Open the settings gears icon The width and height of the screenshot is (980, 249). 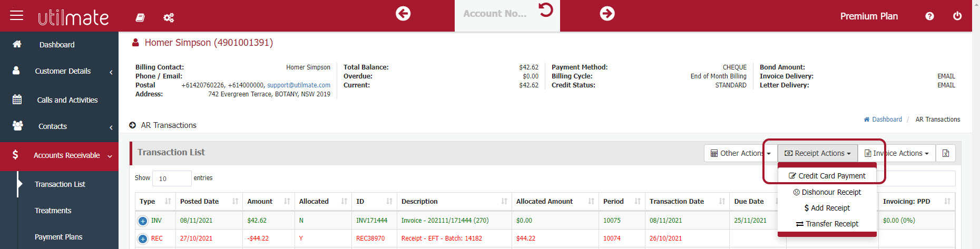coord(169,17)
